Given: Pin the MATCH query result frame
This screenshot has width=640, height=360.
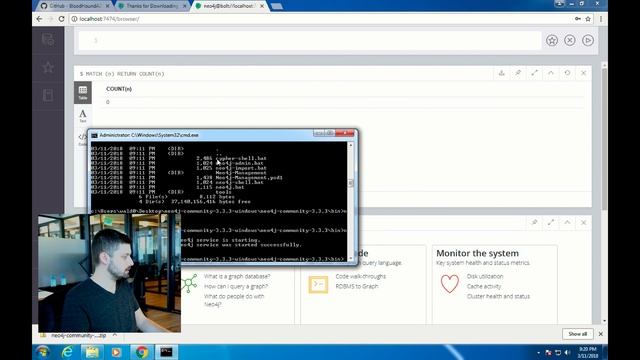Looking at the screenshot, I should coord(518,73).
